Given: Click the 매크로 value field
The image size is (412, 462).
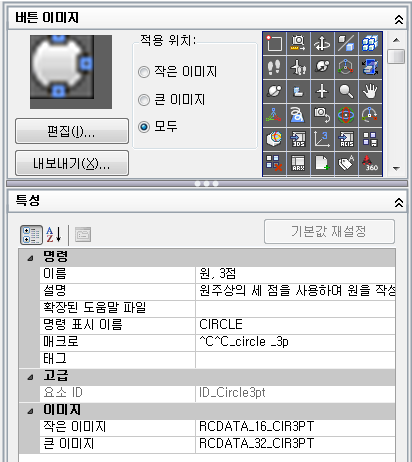Looking at the screenshot, I should [x=295, y=342].
